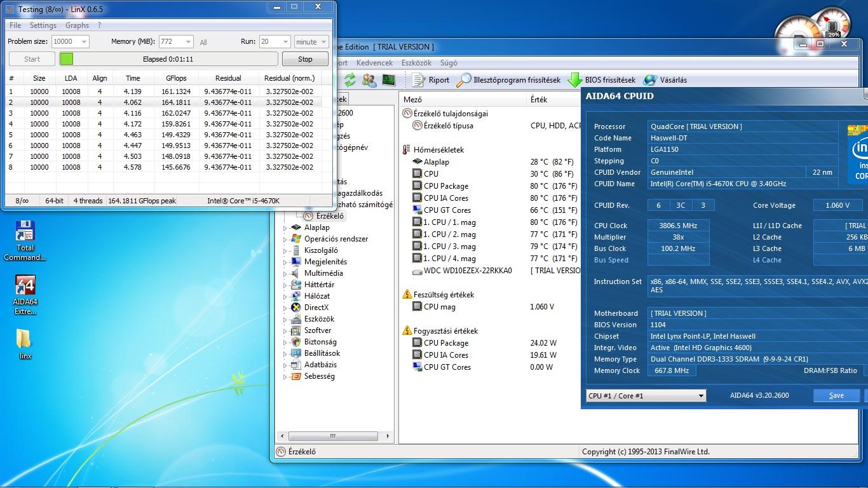Image resolution: width=868 pixels, height=488 pixels.
Task: Expand the Kiszolgáló tree node
Action: tap(285, 250)
